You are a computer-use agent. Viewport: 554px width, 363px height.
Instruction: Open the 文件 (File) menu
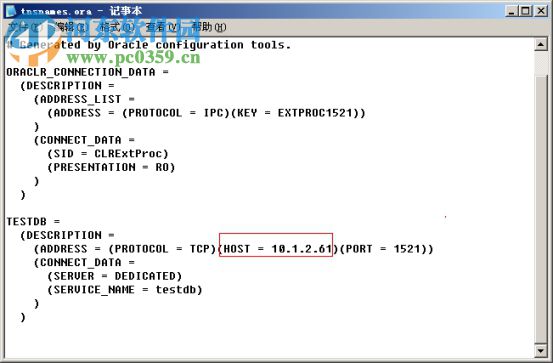point(25,27)
